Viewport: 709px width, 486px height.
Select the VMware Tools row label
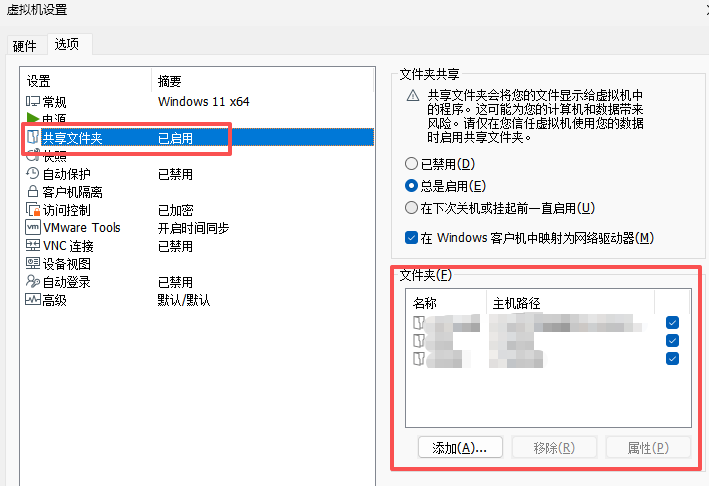82,227
